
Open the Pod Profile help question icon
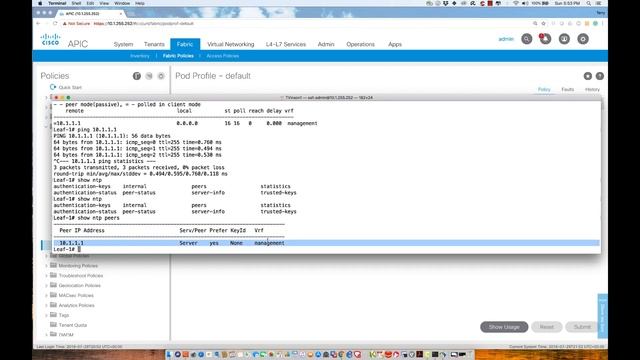(x=600, y=76)
